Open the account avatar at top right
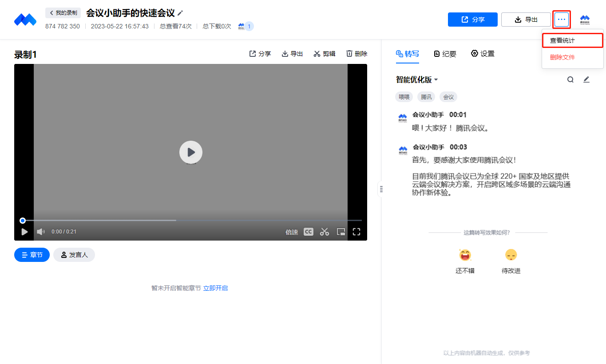Viewport: 606px width, 364px height. click(x=585, y=20)
